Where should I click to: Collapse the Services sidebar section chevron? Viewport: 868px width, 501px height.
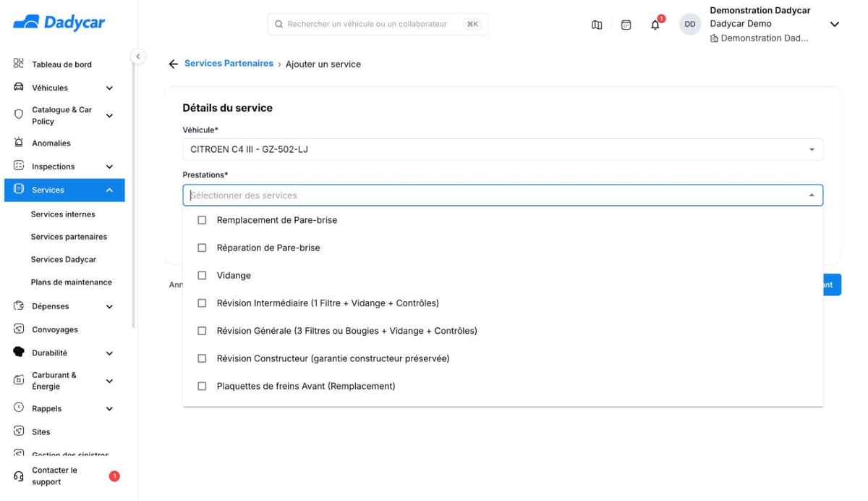(x=109, y=190)
